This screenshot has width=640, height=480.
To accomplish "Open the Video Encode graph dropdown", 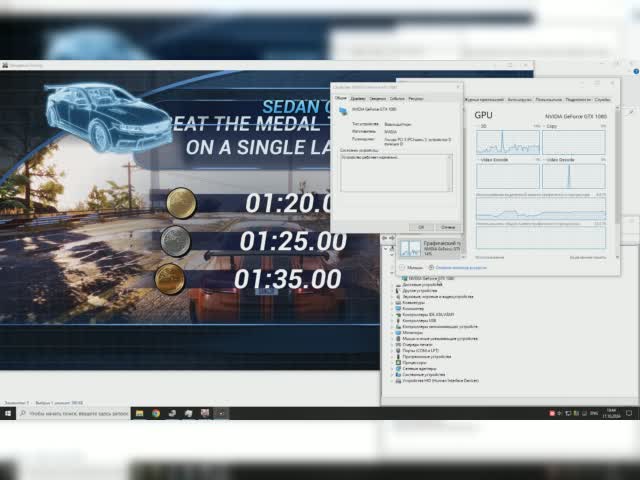I will coord(492,160).
